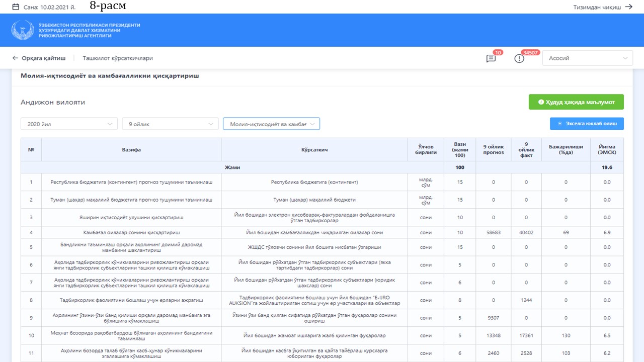
Task: Open the chat messages icon
Action: 491,58
